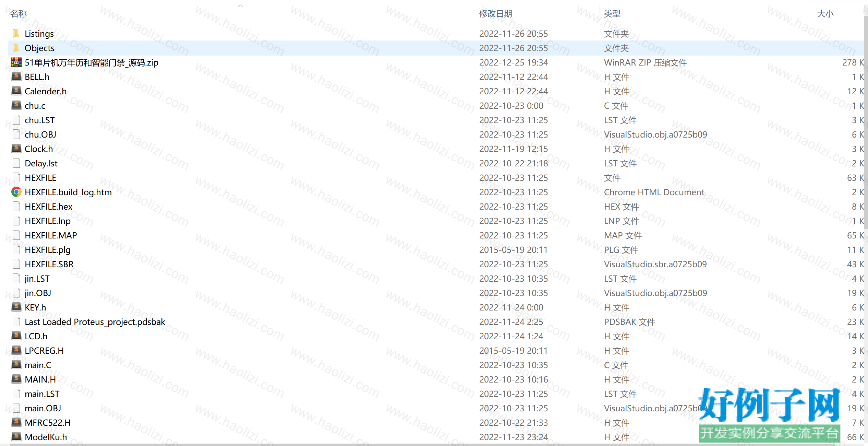868x446 pixels.
Task: Click the chu.LST blank file icon
Action: 16,120
